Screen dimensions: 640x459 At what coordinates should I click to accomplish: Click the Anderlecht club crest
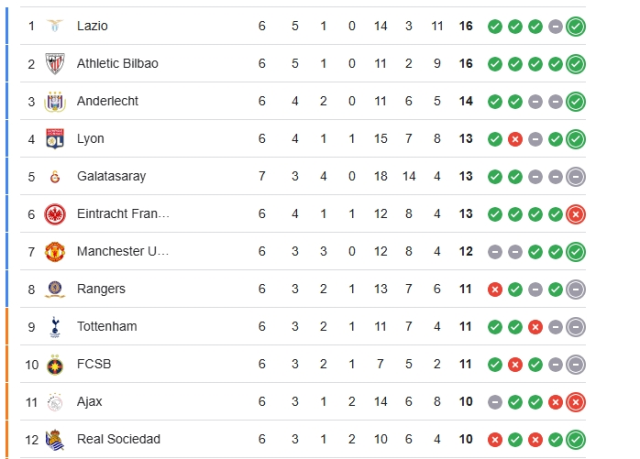click(x=55, y=101)
